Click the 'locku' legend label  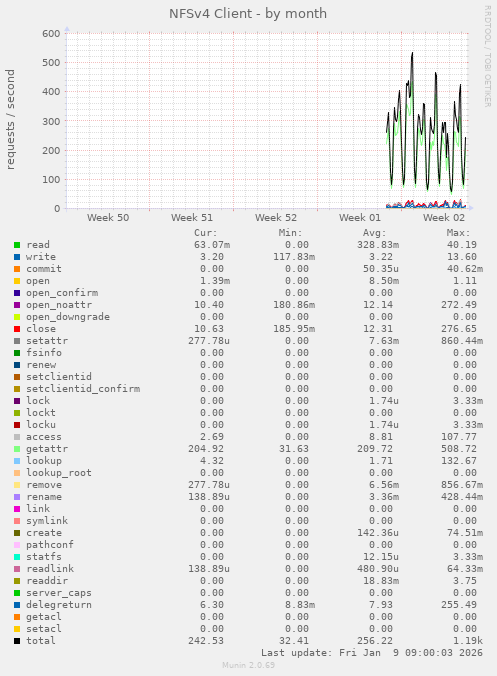[41, 425]
